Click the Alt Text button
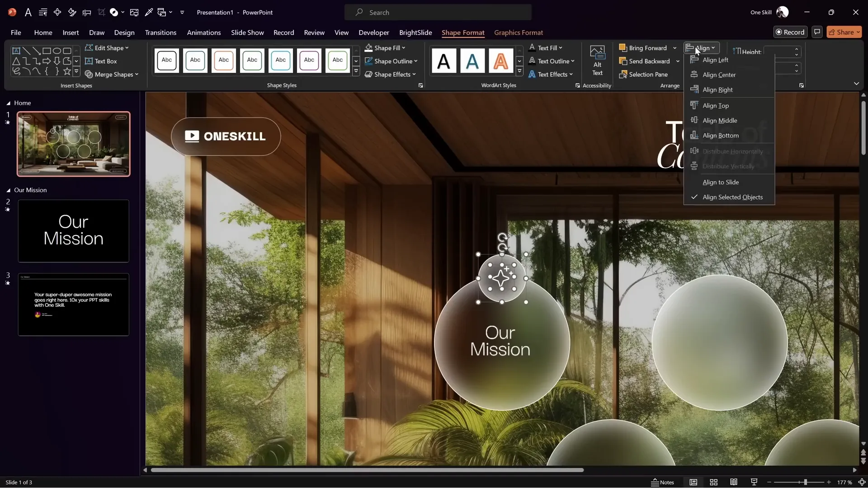The image size is (868, 488). tap(597, 61)
